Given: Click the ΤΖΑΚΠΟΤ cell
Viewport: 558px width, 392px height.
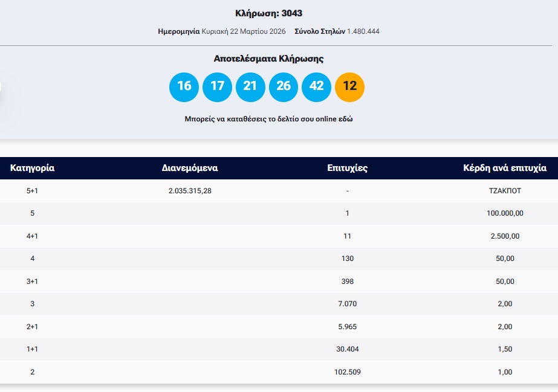Looking at the screenshot, I should tap(506, 191).
